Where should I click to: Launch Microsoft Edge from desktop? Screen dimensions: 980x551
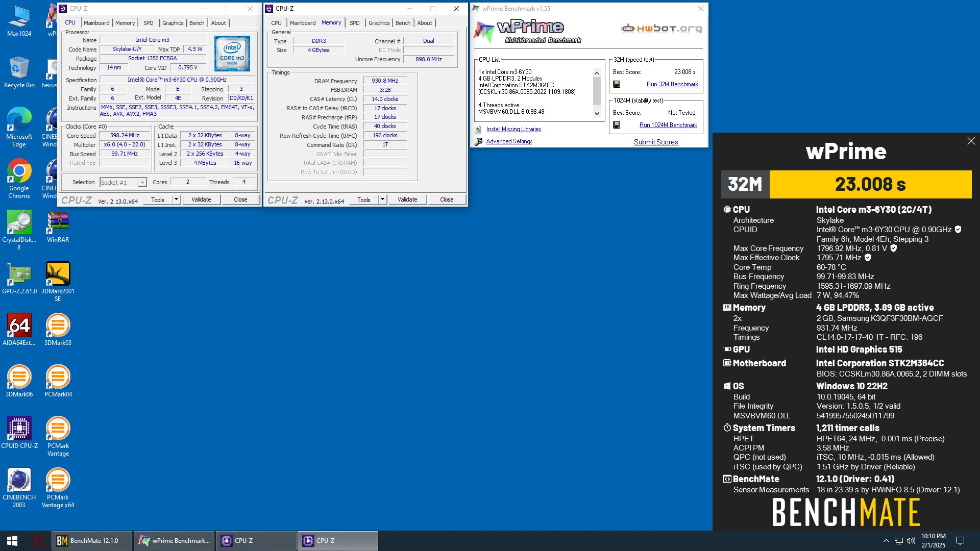[x=19, y=128]
